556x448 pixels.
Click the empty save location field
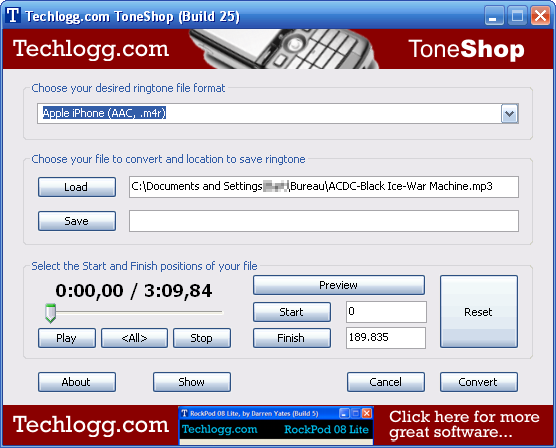tap(324, 221)
